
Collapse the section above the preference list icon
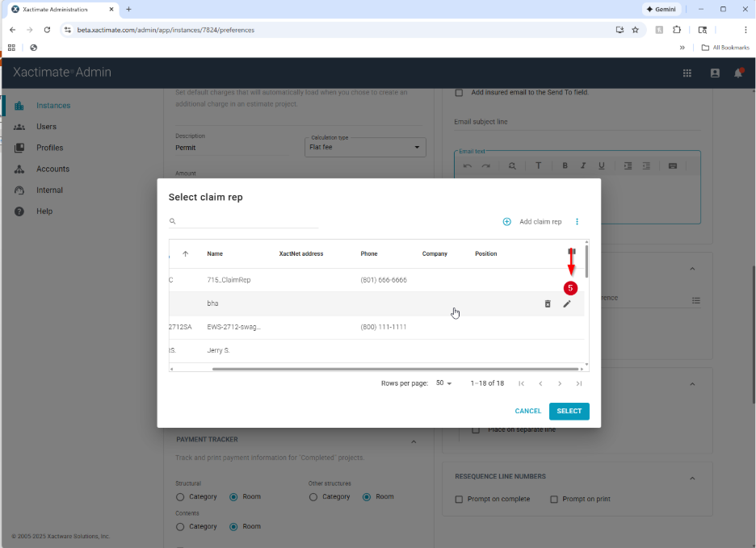(x=692, y=269)
